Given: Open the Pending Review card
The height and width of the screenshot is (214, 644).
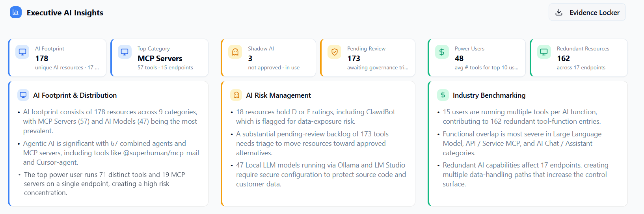Looking at the screenshot, I should 368,58.
